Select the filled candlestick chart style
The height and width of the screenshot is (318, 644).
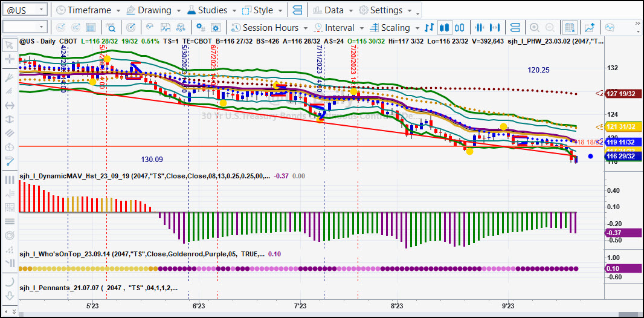[443, 28]
